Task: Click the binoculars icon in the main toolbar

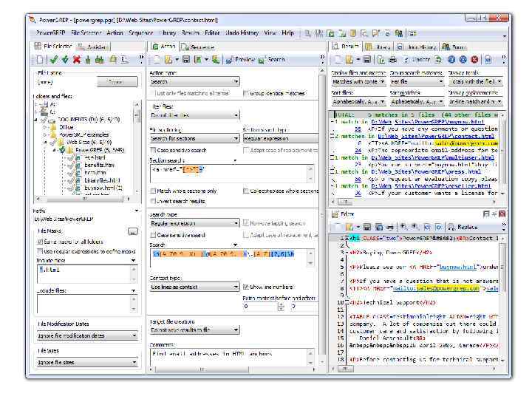Action: click(x=319, y=33)
